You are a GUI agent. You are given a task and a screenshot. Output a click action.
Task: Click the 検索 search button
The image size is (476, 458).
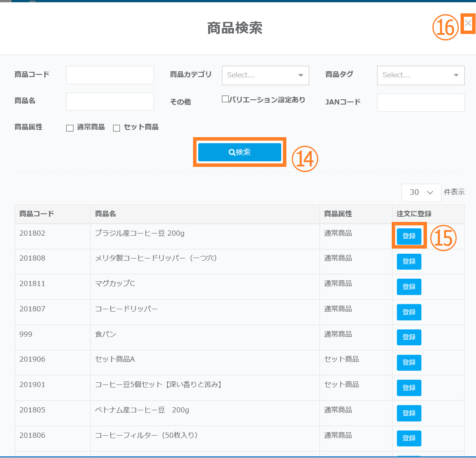click(240, 152)
